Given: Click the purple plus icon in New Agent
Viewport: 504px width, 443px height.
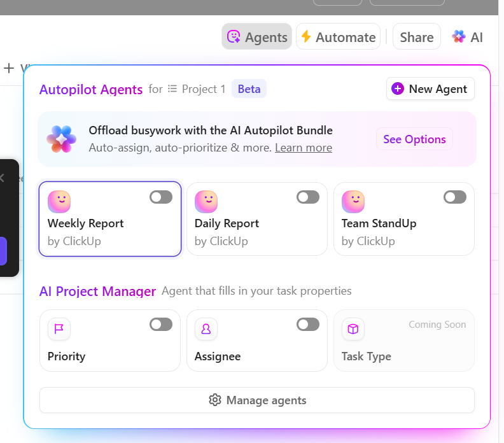Looking at the screenshot, I should (x=398, y=88).
